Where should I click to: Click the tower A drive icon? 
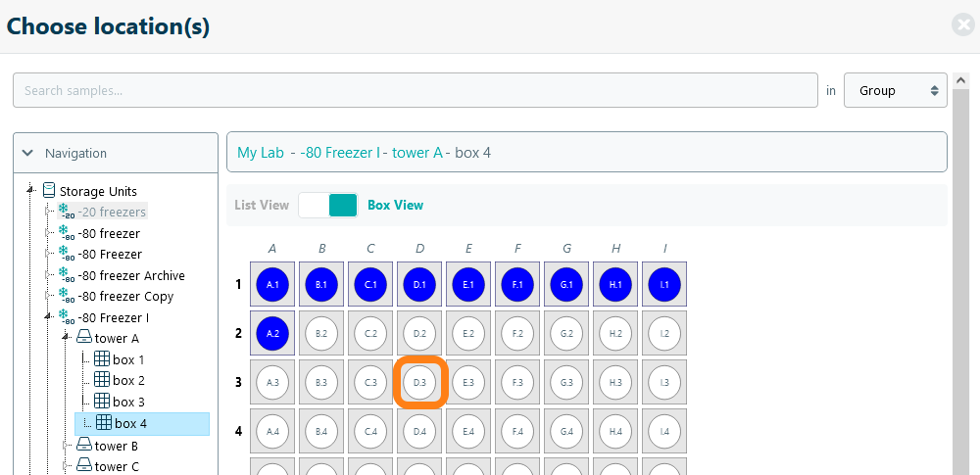click(x=83, y=338)
